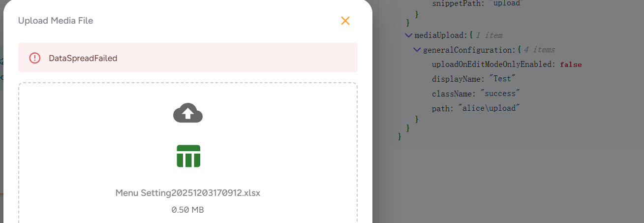Click the uploadOnEditModeOnlyEnabled key name

(x=493, y=64)
